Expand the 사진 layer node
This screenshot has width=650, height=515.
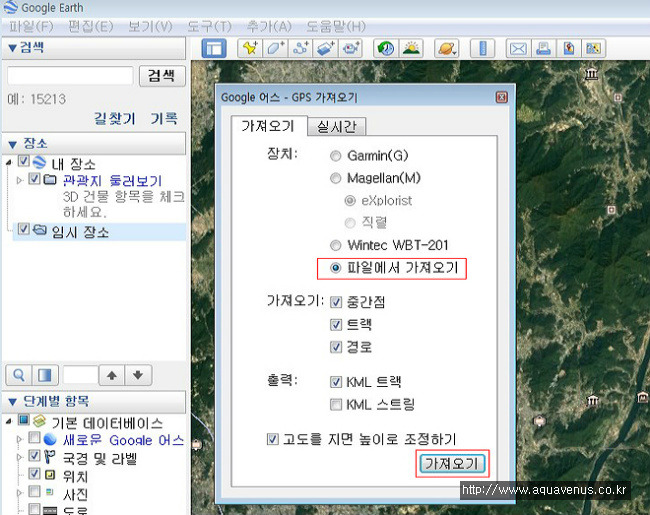tap(19, 493)
